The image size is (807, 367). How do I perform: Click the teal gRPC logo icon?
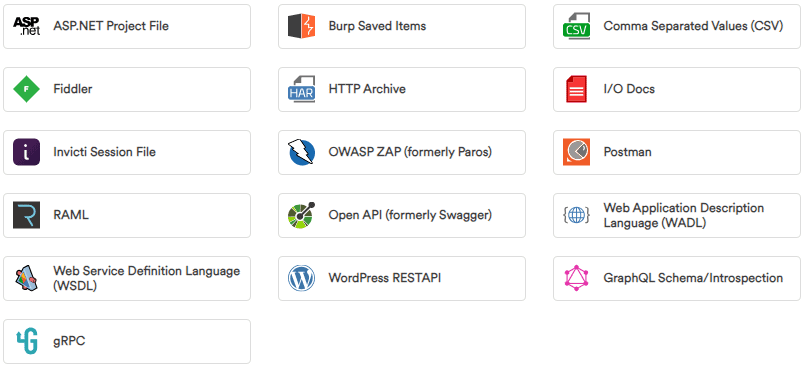26,341
